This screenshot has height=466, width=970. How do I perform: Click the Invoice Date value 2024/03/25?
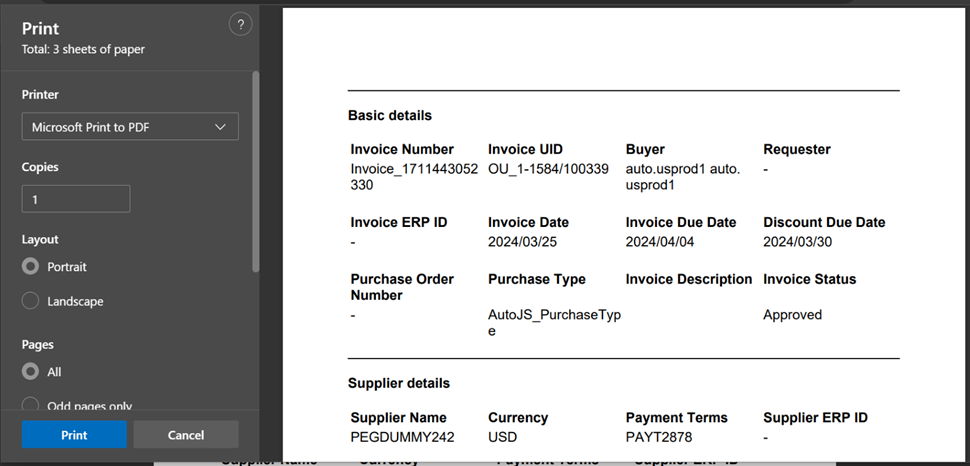point(522,242)
